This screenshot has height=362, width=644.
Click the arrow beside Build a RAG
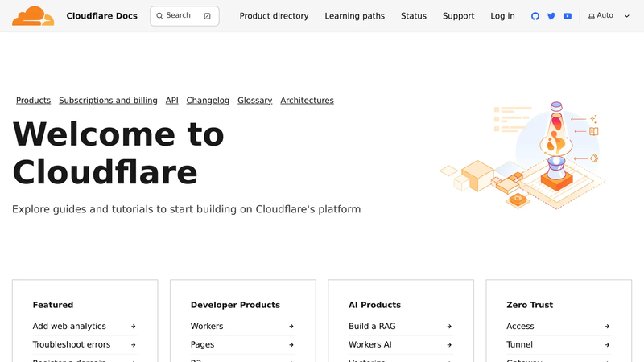pyautogui.click(x=449, y=327)
